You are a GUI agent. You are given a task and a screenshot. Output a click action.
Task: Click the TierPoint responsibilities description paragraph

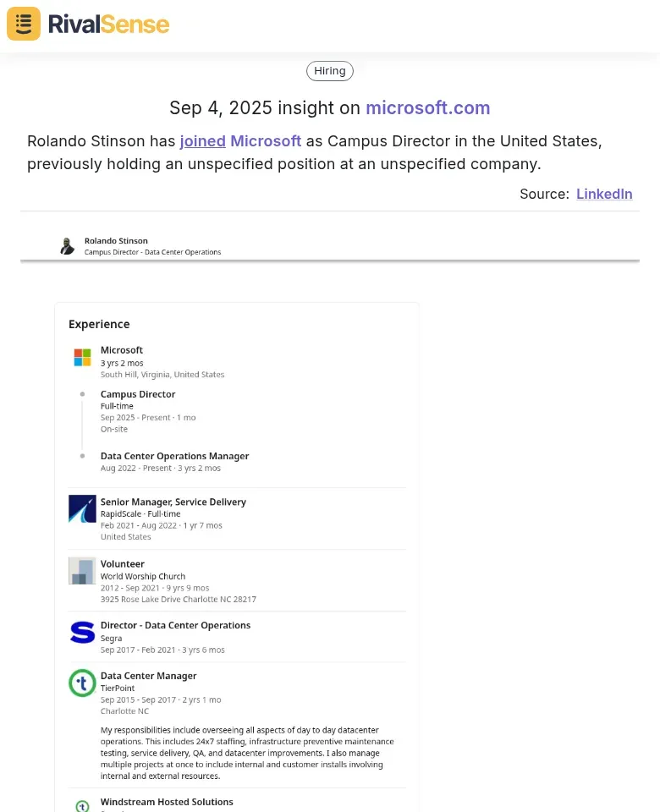(247, 753)
